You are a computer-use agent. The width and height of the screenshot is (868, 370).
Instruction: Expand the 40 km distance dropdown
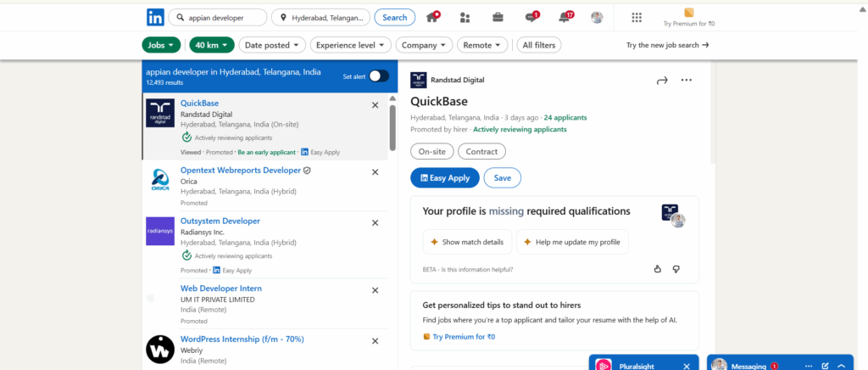click(211, 45)
